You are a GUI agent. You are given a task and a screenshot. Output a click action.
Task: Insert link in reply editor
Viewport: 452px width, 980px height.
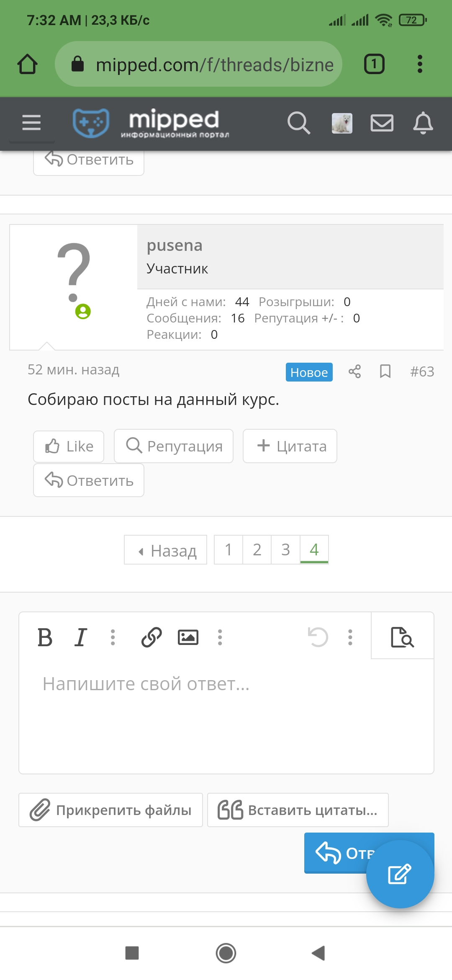click(152, 637)
